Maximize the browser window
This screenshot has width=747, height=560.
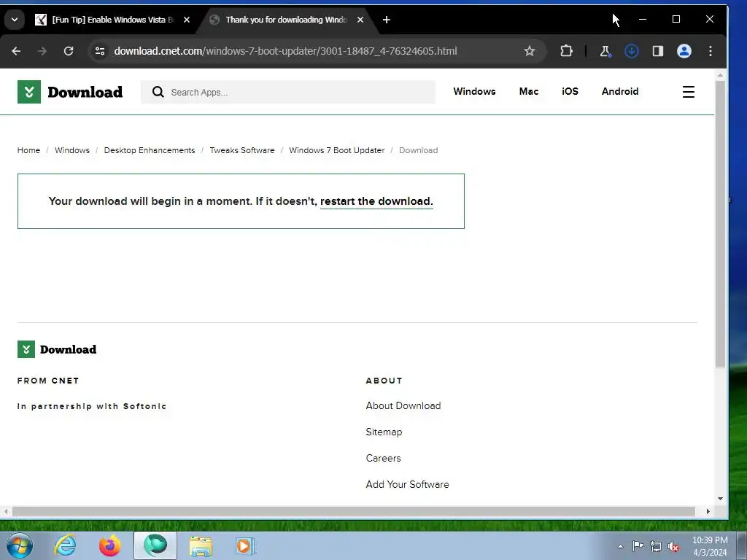pos(676,20)
